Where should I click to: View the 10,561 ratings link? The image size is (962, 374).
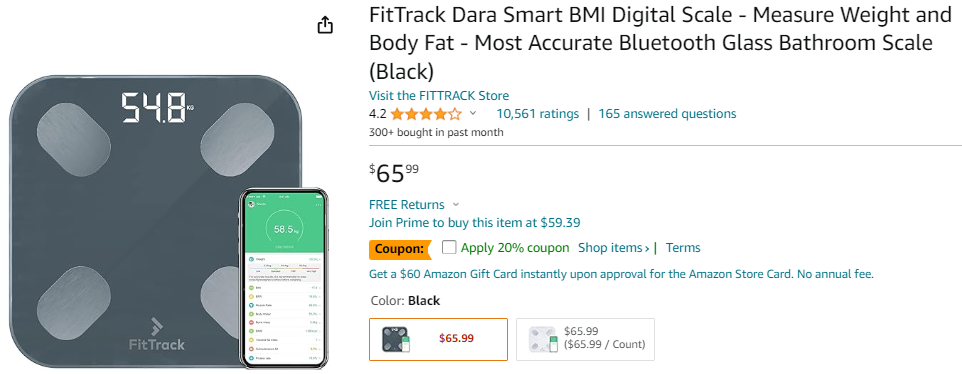click(537, 114)
